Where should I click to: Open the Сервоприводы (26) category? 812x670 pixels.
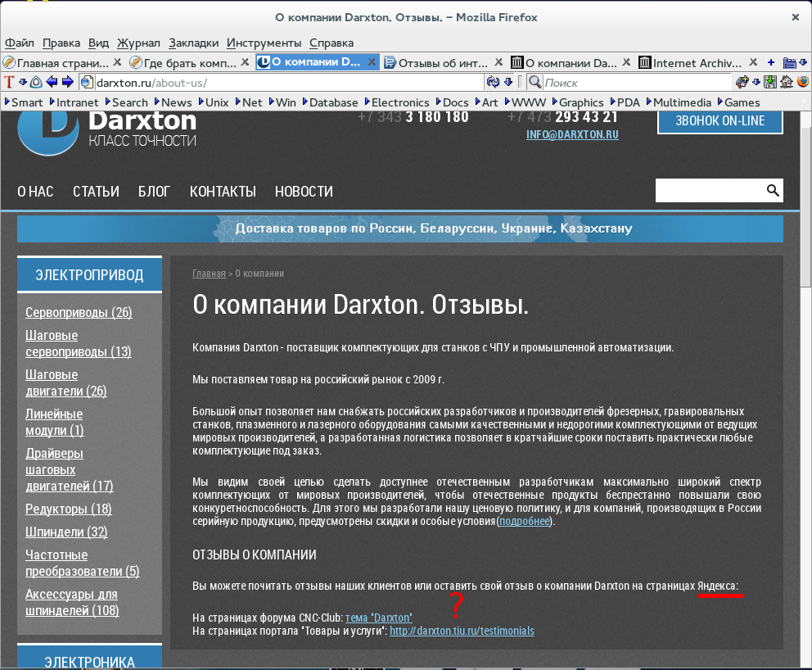click(79, 312)
